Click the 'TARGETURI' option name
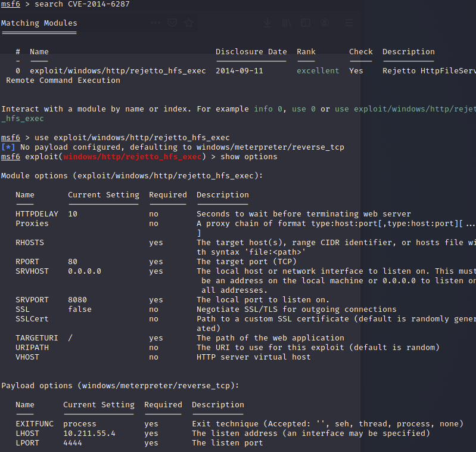This screenshot has height=452, width=476. click(37, 338)
